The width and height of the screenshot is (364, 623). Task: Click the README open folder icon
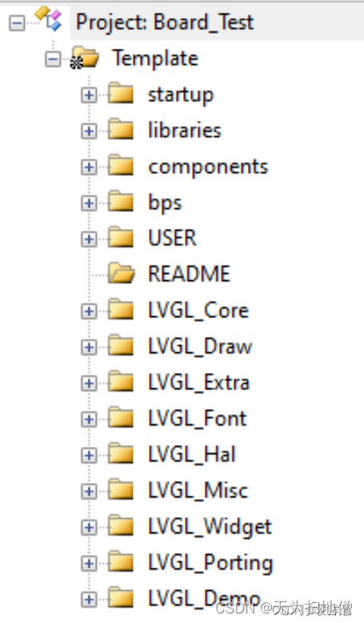pyautogui.click(x=121, y=273)
